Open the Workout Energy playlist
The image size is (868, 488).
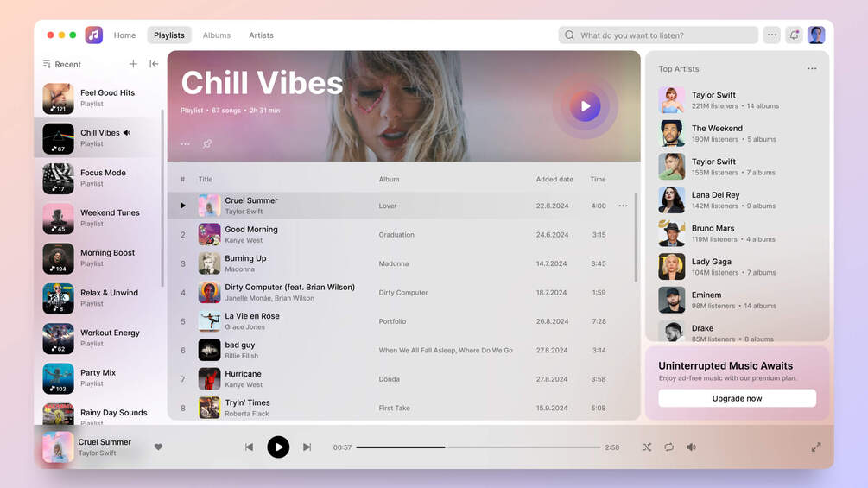click(98, 338)
